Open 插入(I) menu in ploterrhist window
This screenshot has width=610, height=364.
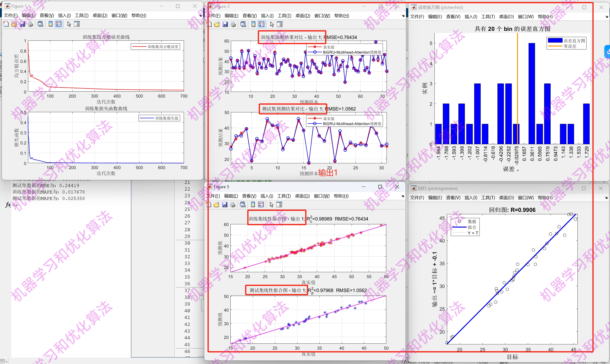pyautogui.click(x=471, y=17)
